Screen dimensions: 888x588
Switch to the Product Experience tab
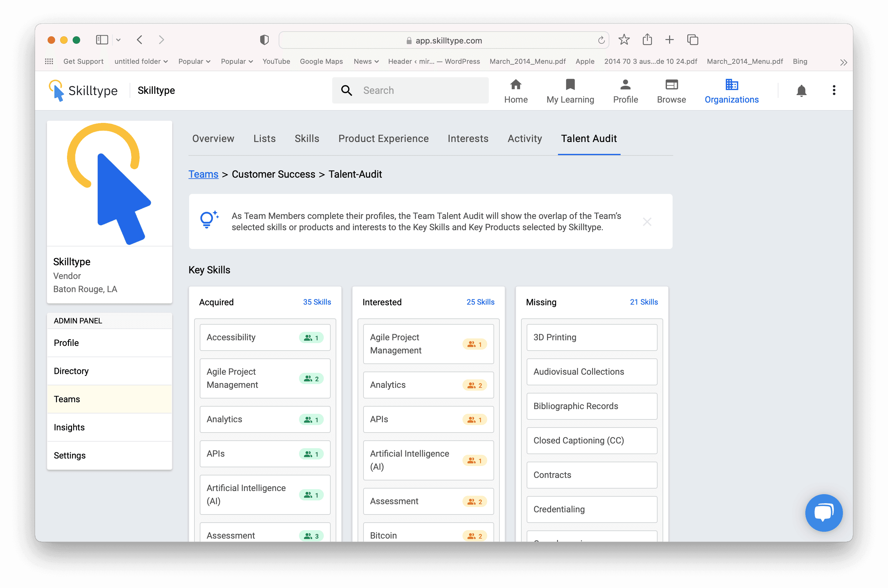point(383,138)
